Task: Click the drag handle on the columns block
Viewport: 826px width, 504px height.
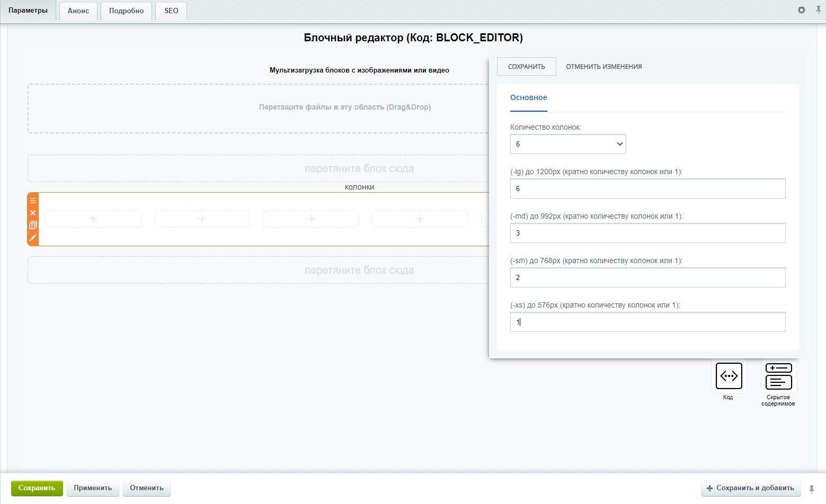Action: tap(33, 201)
